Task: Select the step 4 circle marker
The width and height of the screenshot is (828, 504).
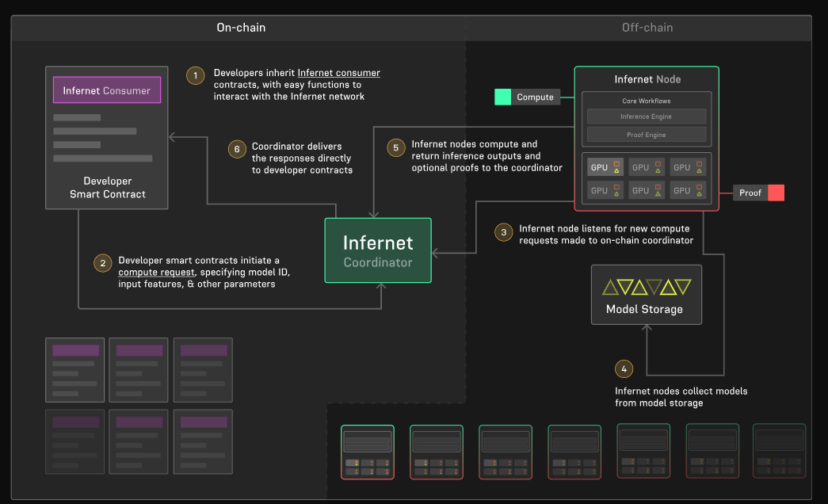Action: point(624,369)
